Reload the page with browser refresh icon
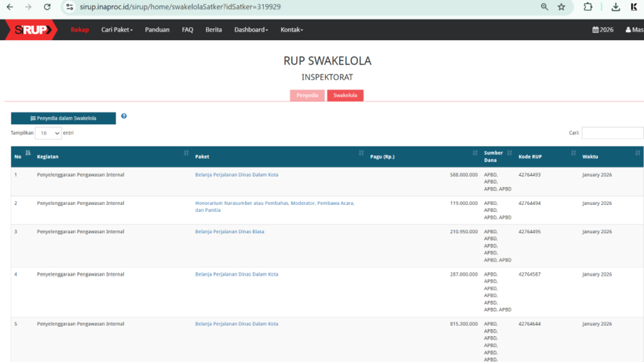The image size is (644, 362). pos(47,7)
